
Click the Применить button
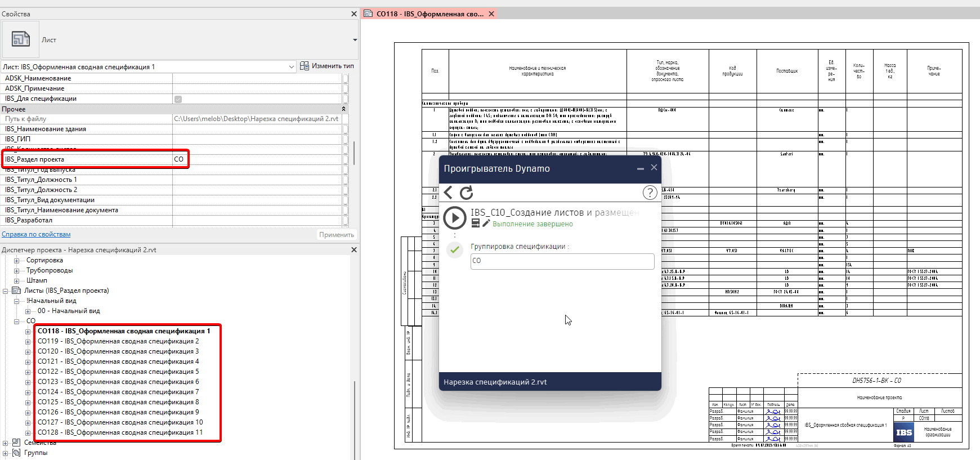337,235
